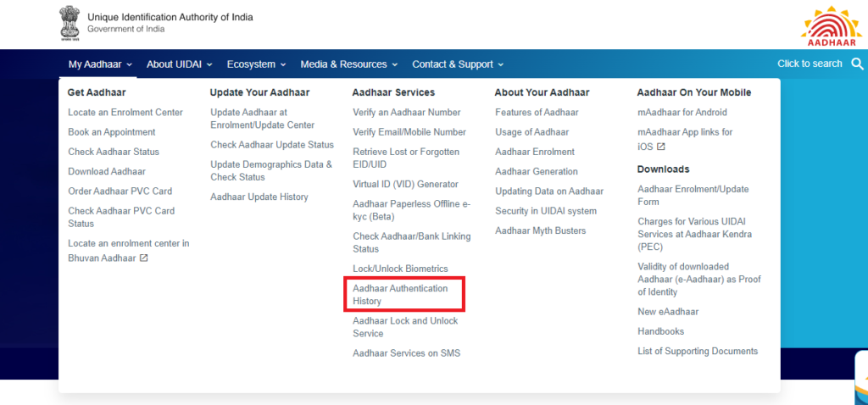Open Retrieve Lost or Forgotten EID/UID
Viewport: 868px width, 405px height.
point(406,158)
